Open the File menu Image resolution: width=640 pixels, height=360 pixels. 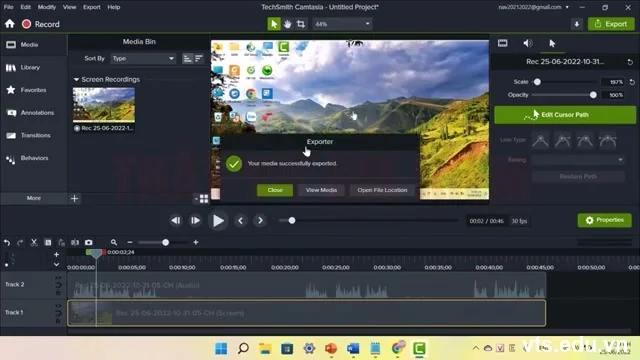point(8,7)
